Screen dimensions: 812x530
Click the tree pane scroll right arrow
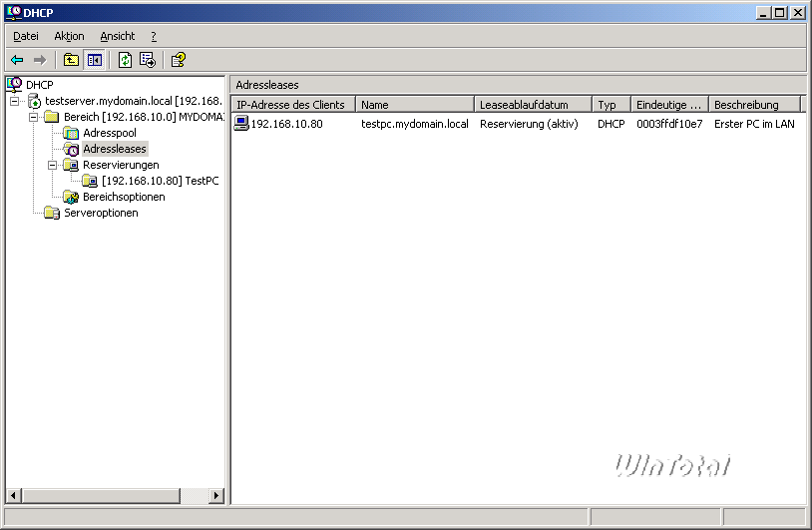(215, 496)
